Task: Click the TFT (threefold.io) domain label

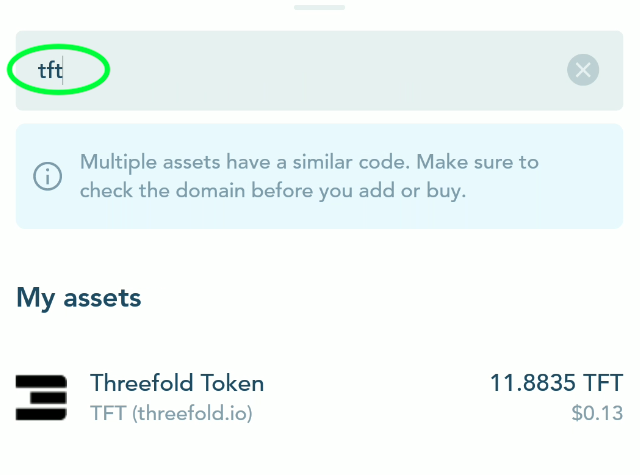Action: pyautogui.click(x=171, y=412)
